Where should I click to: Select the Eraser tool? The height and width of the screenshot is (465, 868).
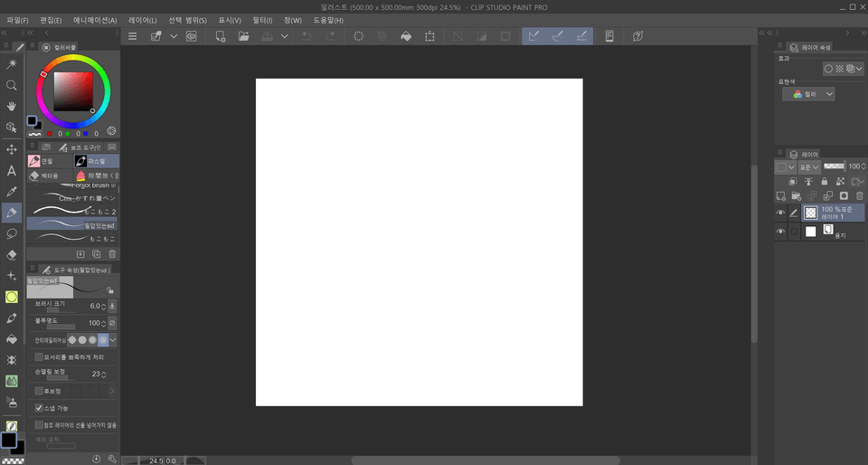point(11,254)
